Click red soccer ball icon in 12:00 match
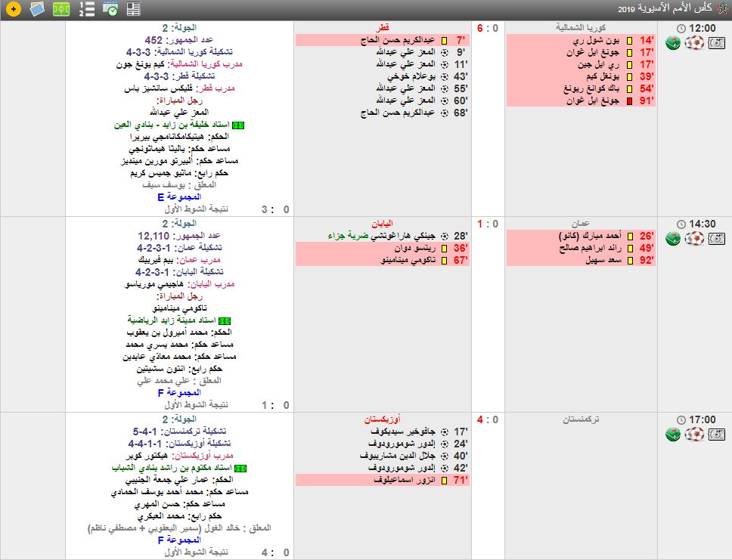 point(694,43)
